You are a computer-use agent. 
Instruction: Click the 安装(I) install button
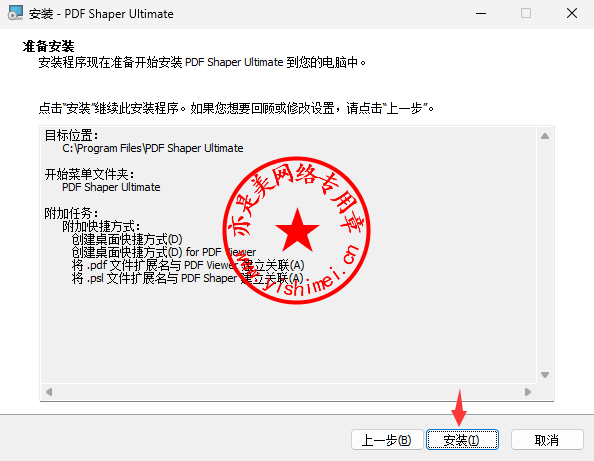[462, 440]
